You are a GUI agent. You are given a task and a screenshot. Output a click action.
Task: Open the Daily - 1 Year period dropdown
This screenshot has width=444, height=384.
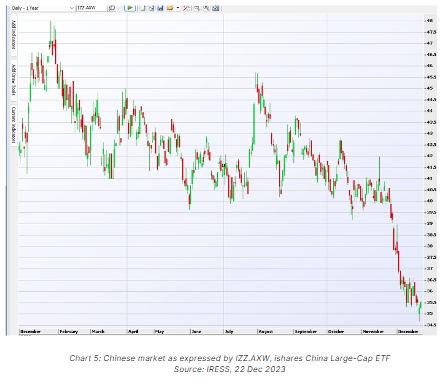pyautogui.click(x=43, y=8)
